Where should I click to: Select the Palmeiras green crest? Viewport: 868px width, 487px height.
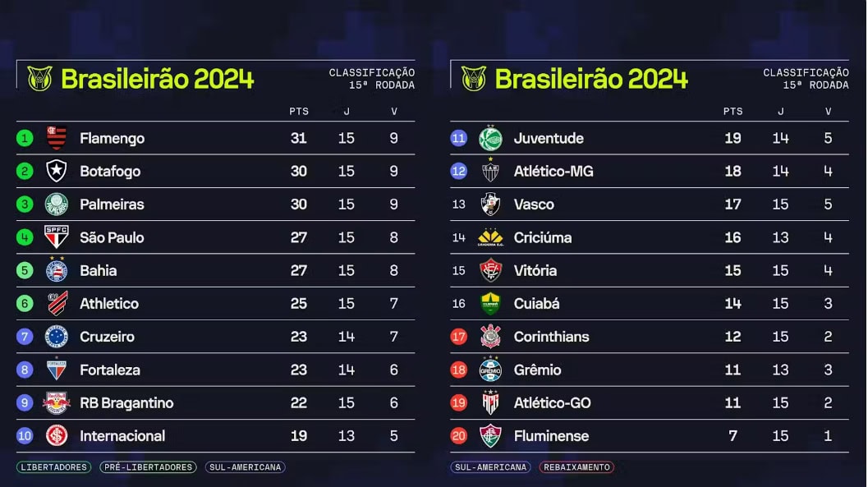(57, 204)
